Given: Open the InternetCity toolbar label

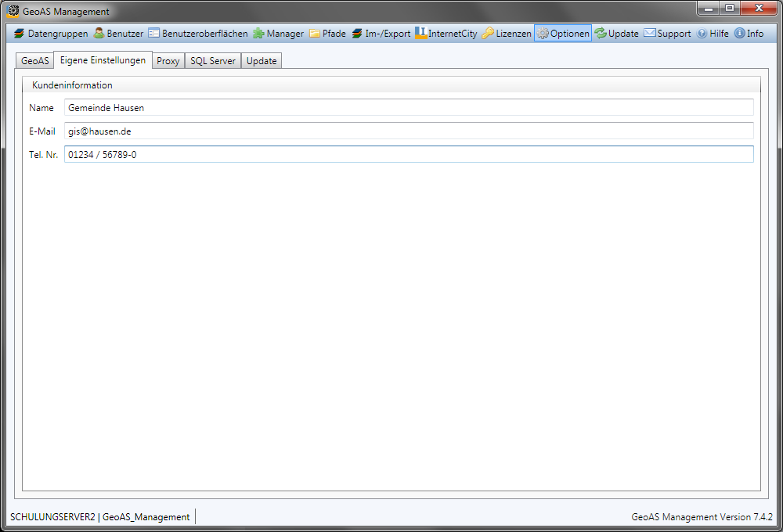Looking at the screenshot, I should tap(453, 34).
